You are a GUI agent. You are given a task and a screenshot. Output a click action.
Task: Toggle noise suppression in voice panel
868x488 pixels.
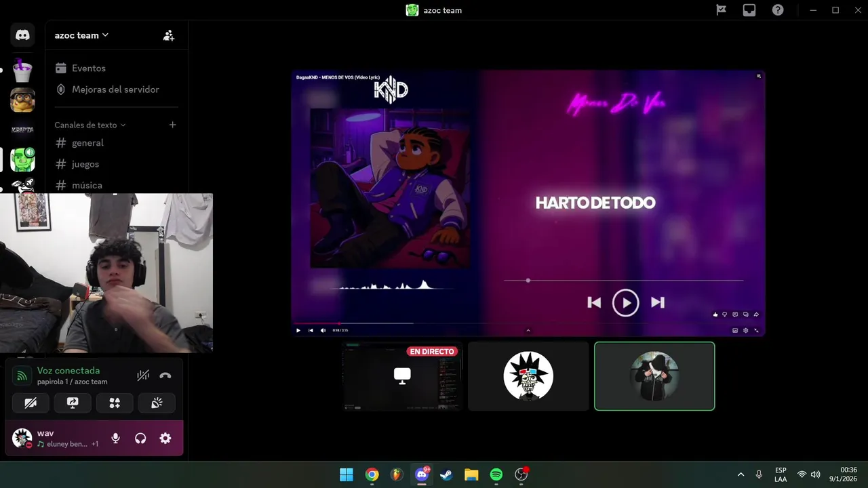pos(143,375)
